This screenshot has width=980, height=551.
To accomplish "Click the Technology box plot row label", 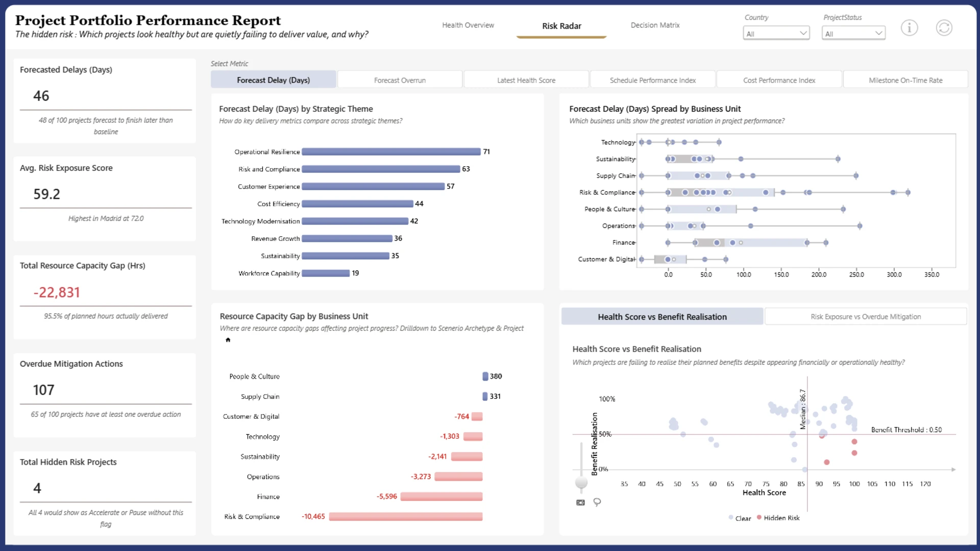I will tap(618, 142).
